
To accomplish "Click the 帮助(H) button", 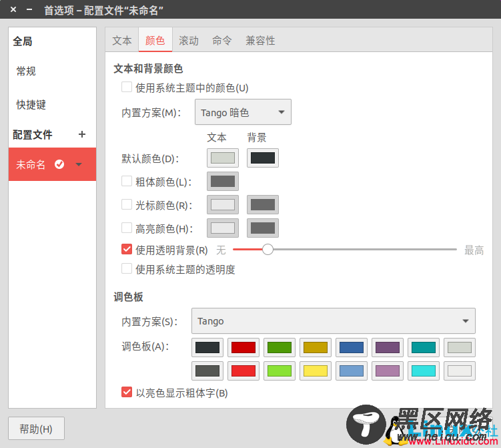I will coord(37,429).
